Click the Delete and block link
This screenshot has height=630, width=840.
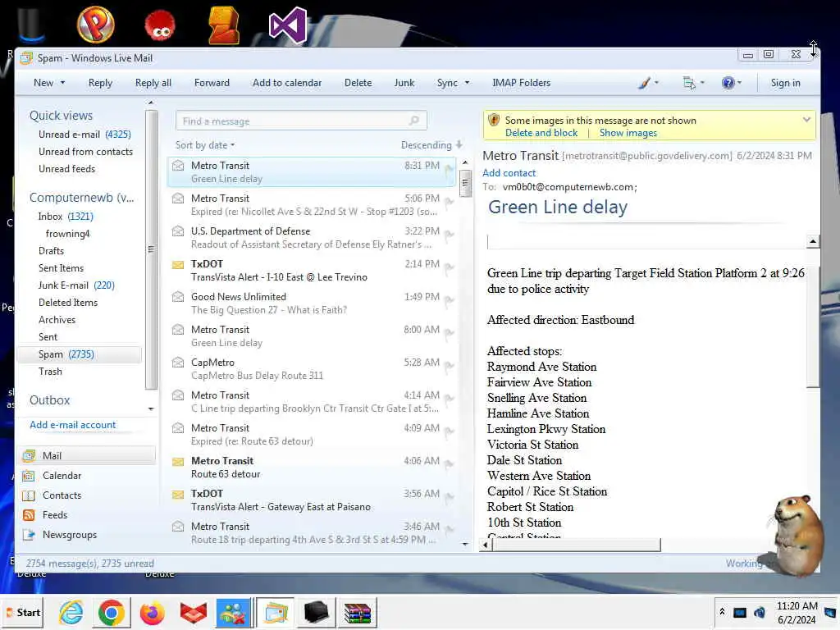[541, 133]
